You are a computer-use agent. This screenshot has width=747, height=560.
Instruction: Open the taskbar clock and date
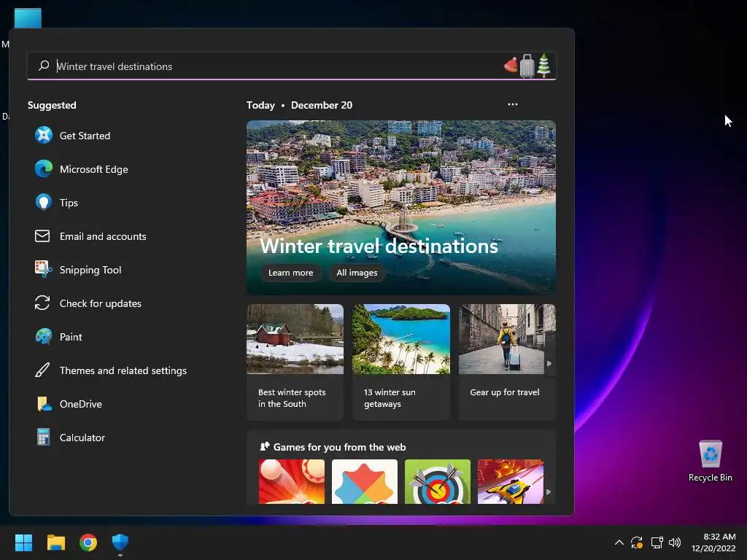(713, 542)
